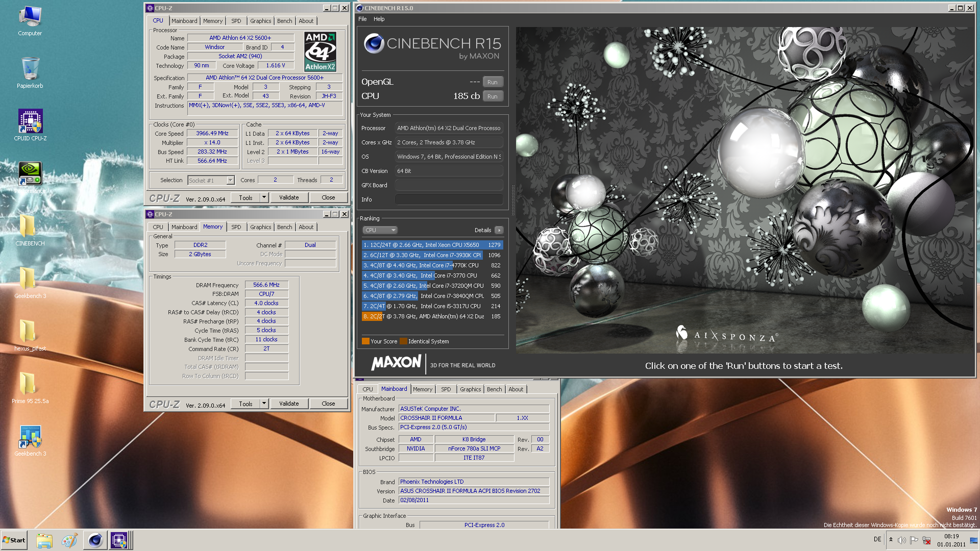The image size is (980, 551).
Task: Open Graphics tab in bottom Mainboard CPU-Z window
Action: (471, 389)
